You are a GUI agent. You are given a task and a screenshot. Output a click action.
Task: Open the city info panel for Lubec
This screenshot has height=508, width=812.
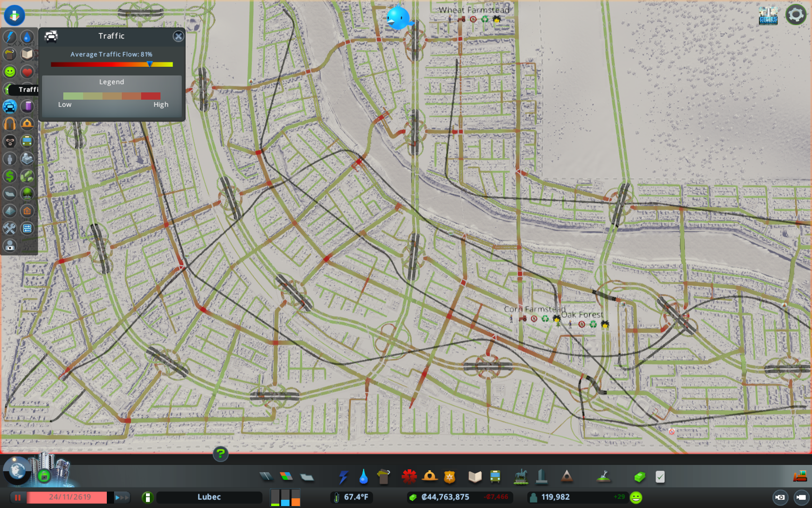tap(209, 497)
